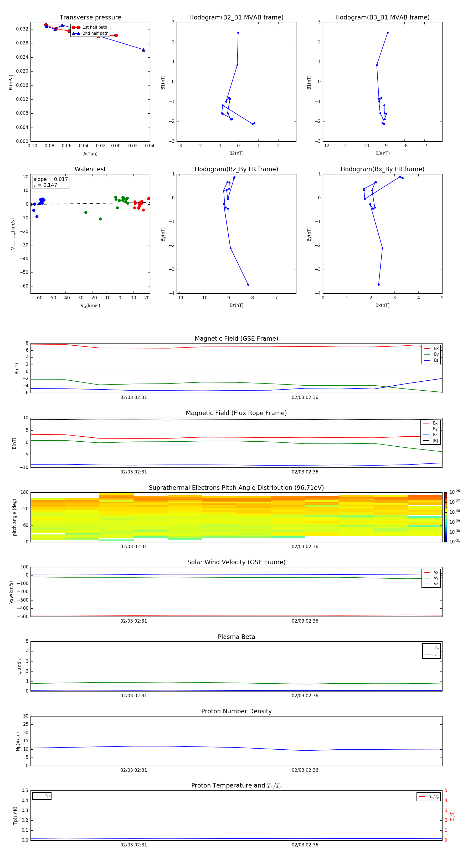Click the "B2(nT)" x-axis label
The width and height of the screenshot is (473, 868).
[x=236, y=153]
